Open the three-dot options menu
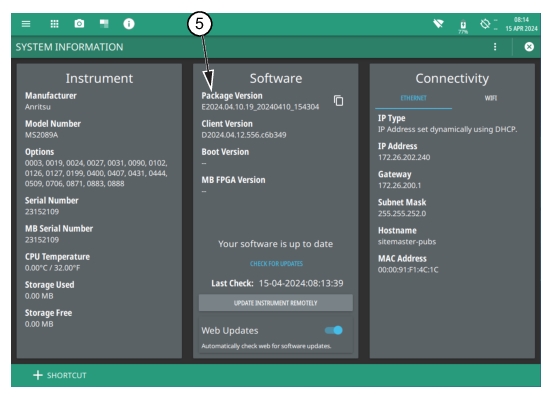 495,47
